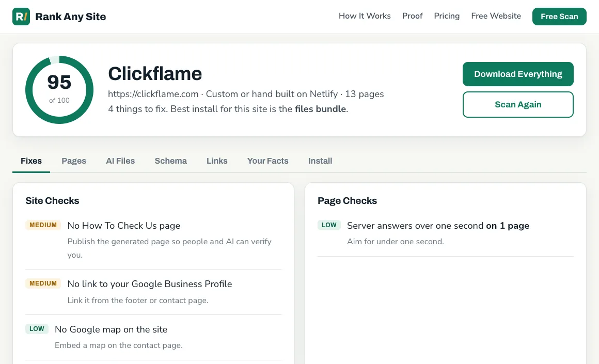Select Server answers over one second item
Viewport: 599px width, 364px height.
438,225
